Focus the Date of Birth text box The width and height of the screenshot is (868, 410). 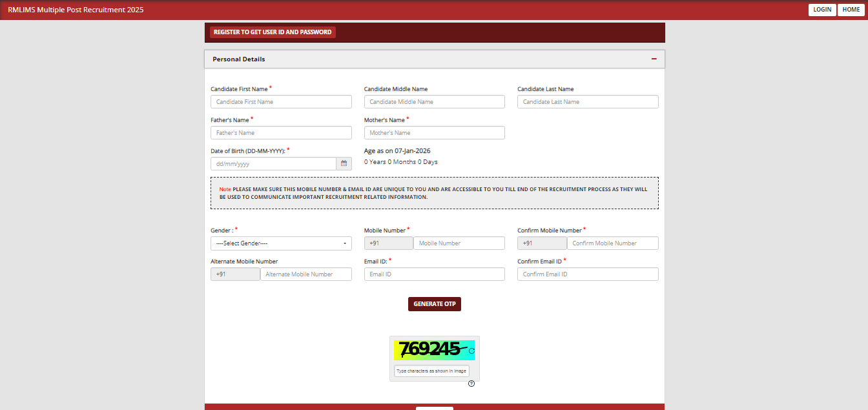coord(273,163)
